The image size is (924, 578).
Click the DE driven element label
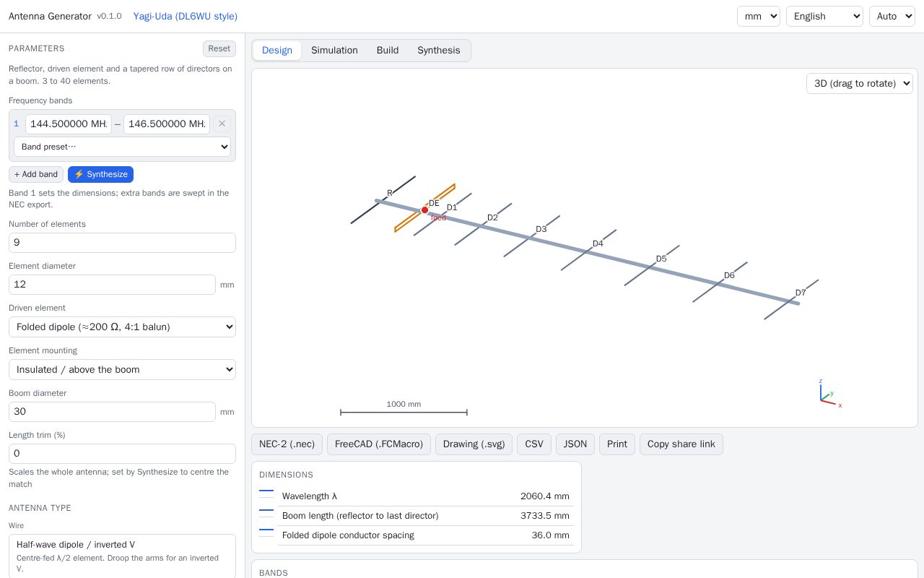click(x=434, y=203)
